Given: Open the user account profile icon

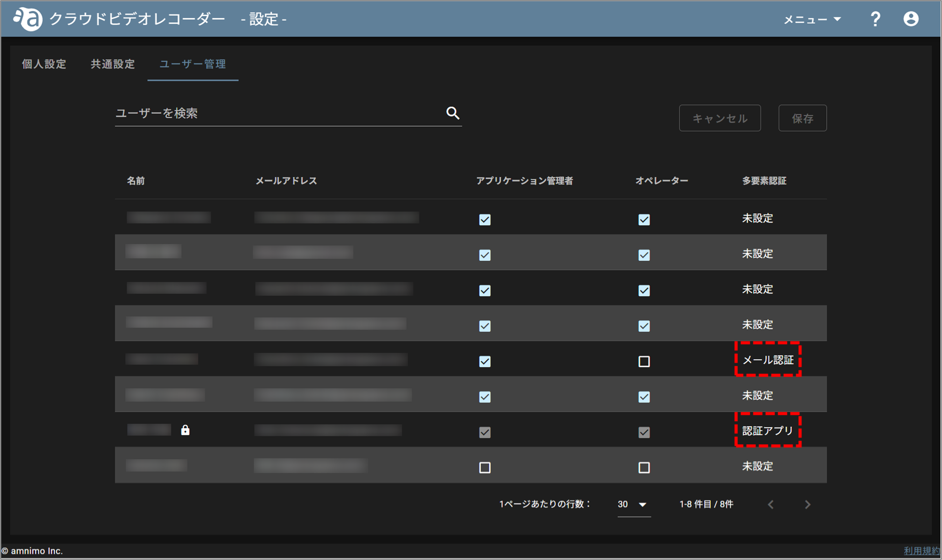Looking at the screenshot, I should 911,19.
